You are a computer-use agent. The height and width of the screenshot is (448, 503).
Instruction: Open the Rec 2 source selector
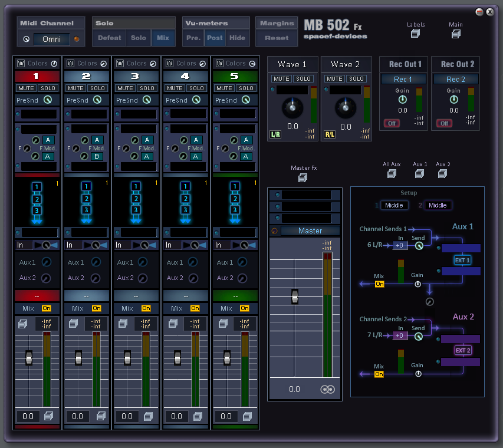tap(455, 79)
